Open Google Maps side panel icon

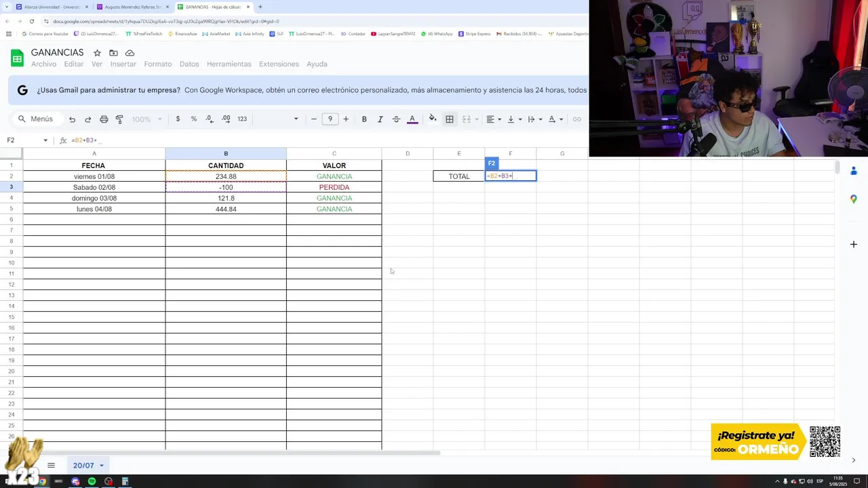(854, 199)
